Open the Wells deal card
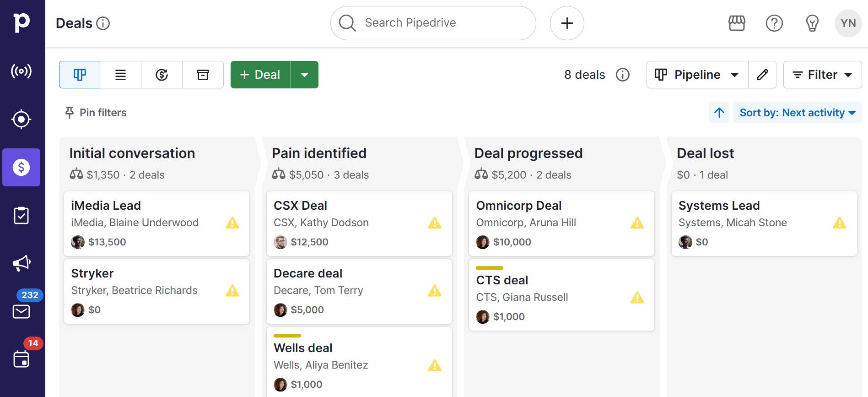This screenshot has width=868, height=397. [359, 362]
